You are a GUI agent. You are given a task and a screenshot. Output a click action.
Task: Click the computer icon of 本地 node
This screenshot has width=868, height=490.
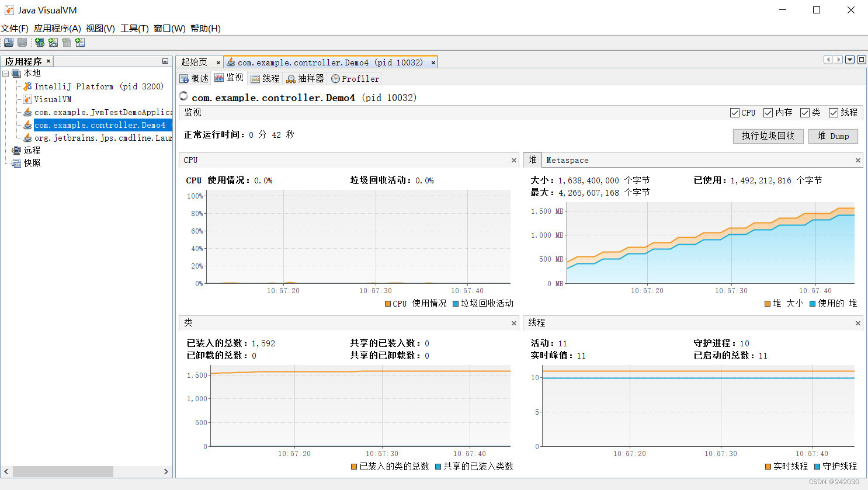tap(16, 74)
